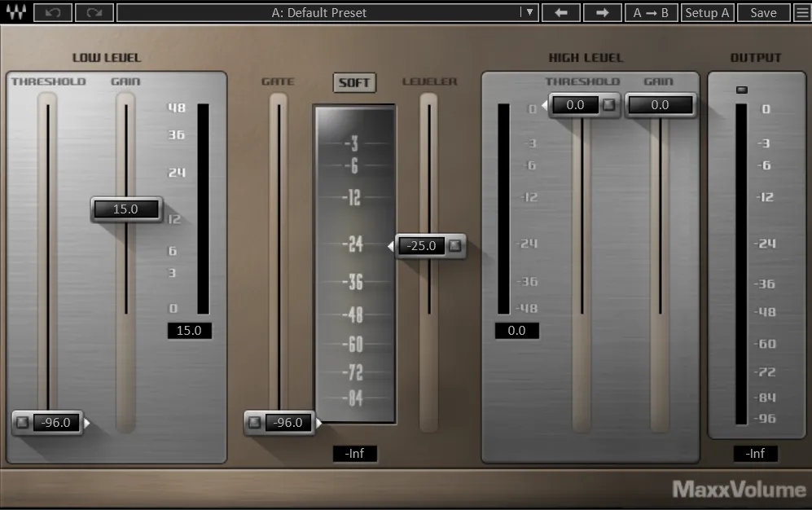The image size is (812, 510).
Task: Click the Undo arrow icon
Action: point(52,12)
